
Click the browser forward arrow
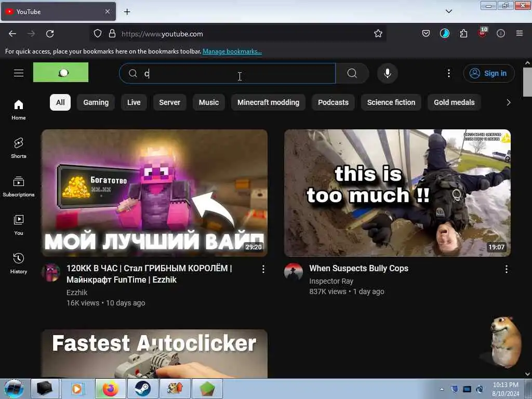click(x=31, y=34)
